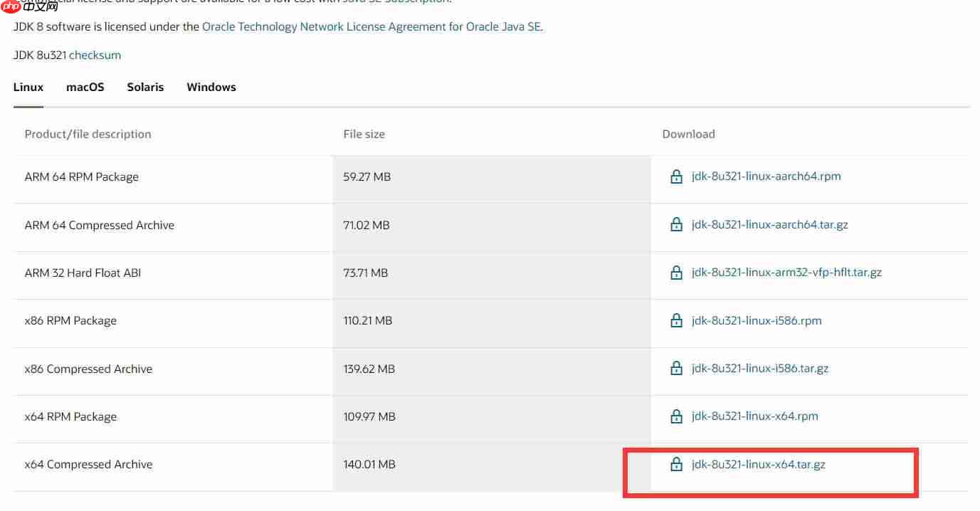Open the JDK 8u321 checksum link
Viewport: 980px width, 511px height.
coord(95,56)
